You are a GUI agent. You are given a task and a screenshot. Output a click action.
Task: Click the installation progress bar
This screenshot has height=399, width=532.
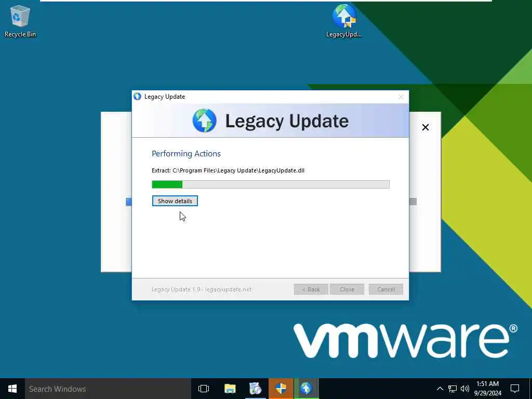270,184
